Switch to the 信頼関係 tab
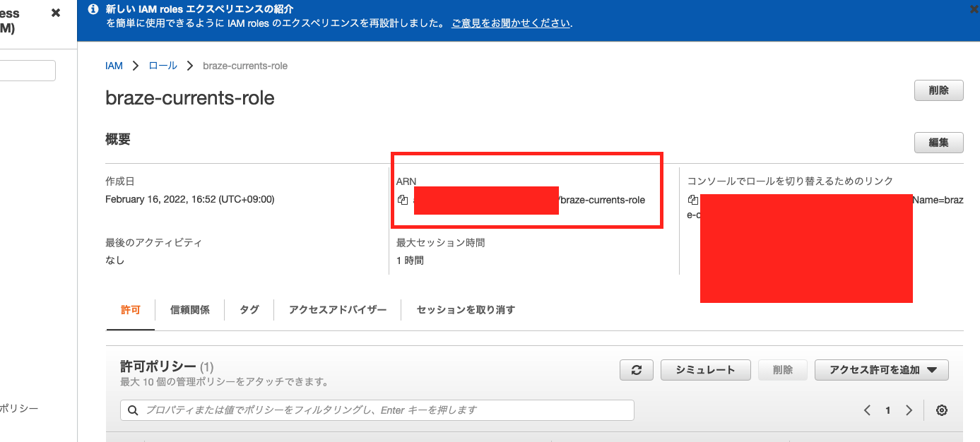The width and height of the screenshot is (980, 442). pos(189,309)
